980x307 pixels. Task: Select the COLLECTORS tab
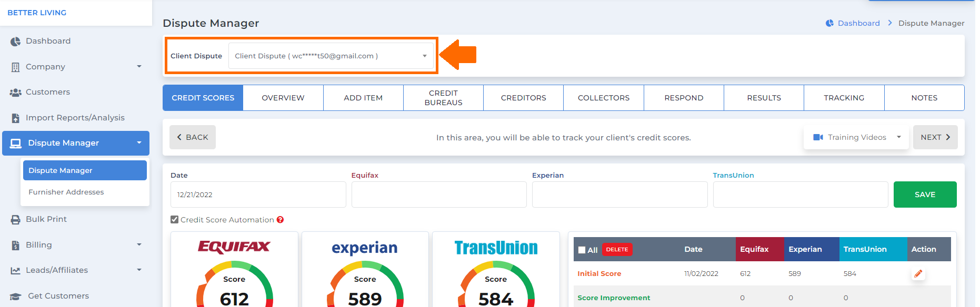(604, 98)
